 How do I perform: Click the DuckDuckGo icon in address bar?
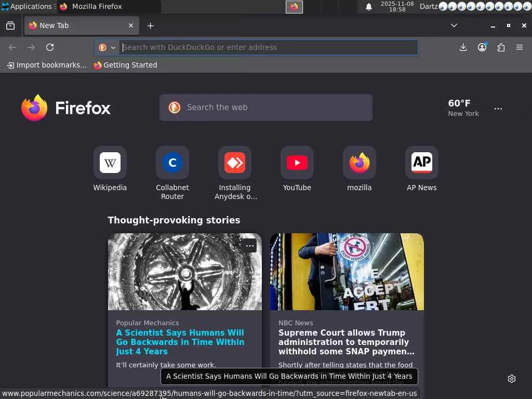pos(102,47)
